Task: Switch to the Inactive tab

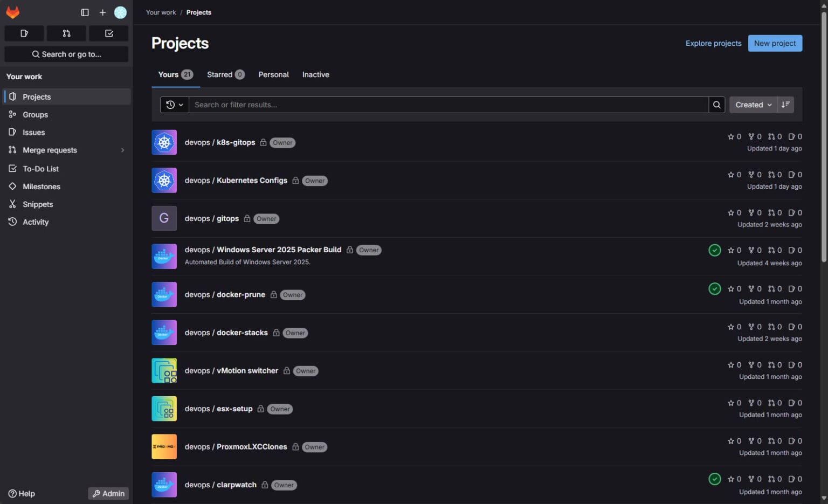Action: [x=315, y=74]
